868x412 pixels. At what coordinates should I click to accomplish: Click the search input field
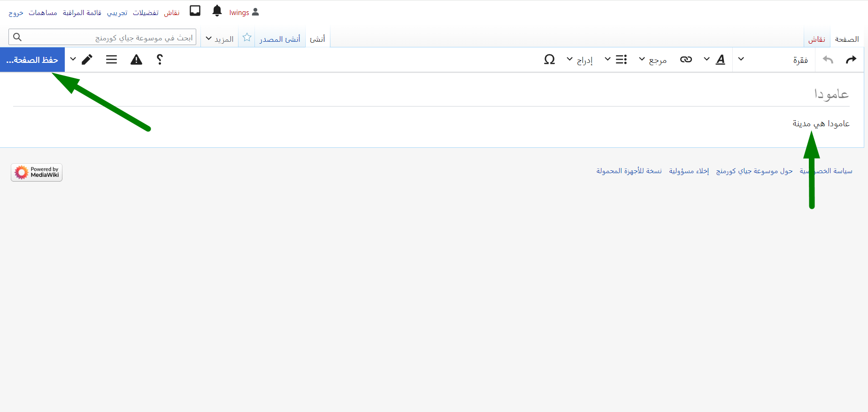tap(102, 37)
